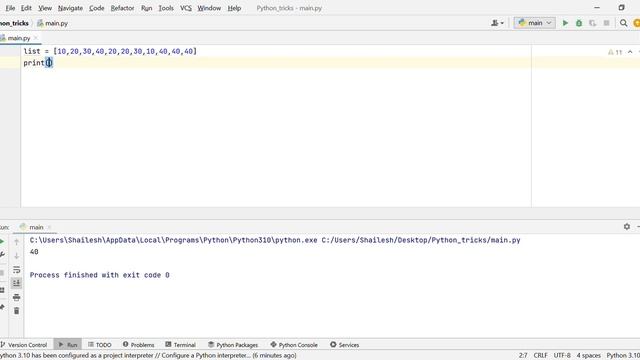Click the gray Stop button in top toolbar
Image resolution: width=640 pixels, height=360 pixels.
point(606,23)
